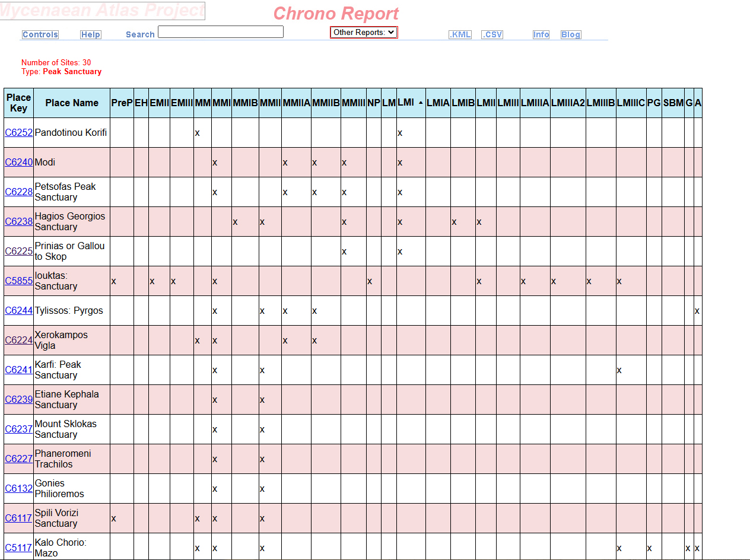
Task: Open Petsofas Peak Sanctuary key C6228
Action: click(x=18, y=192)
